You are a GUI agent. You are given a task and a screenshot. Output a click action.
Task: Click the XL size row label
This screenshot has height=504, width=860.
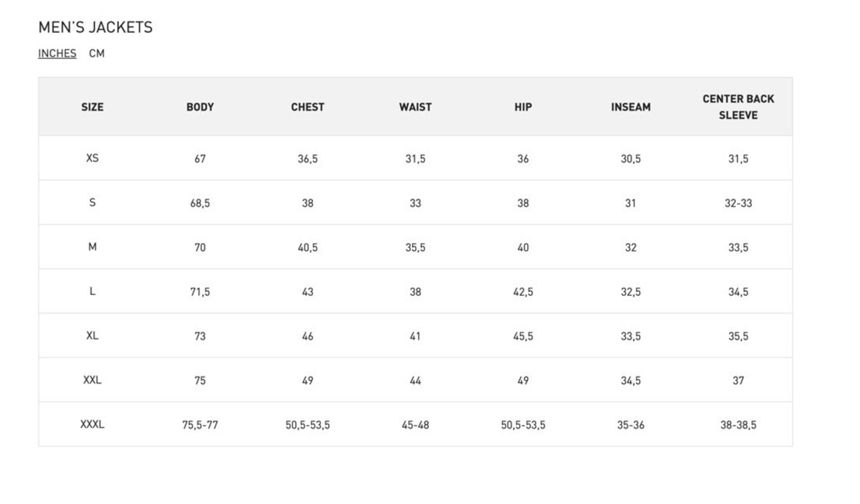92,336
